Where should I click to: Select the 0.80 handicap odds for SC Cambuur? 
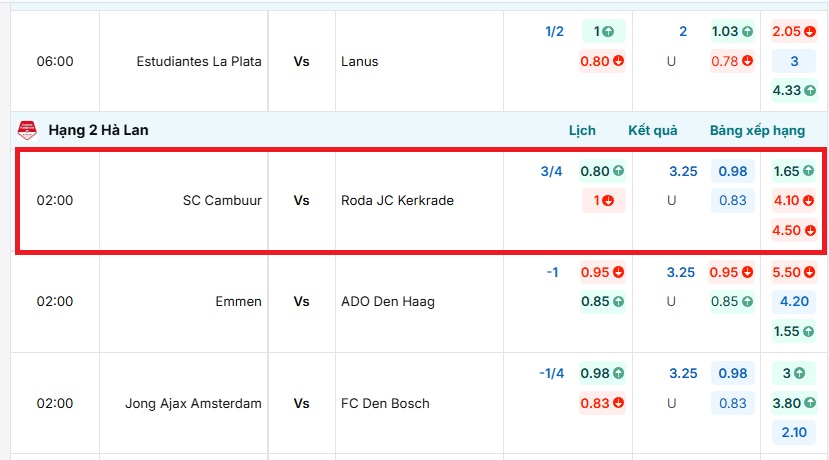602,171
